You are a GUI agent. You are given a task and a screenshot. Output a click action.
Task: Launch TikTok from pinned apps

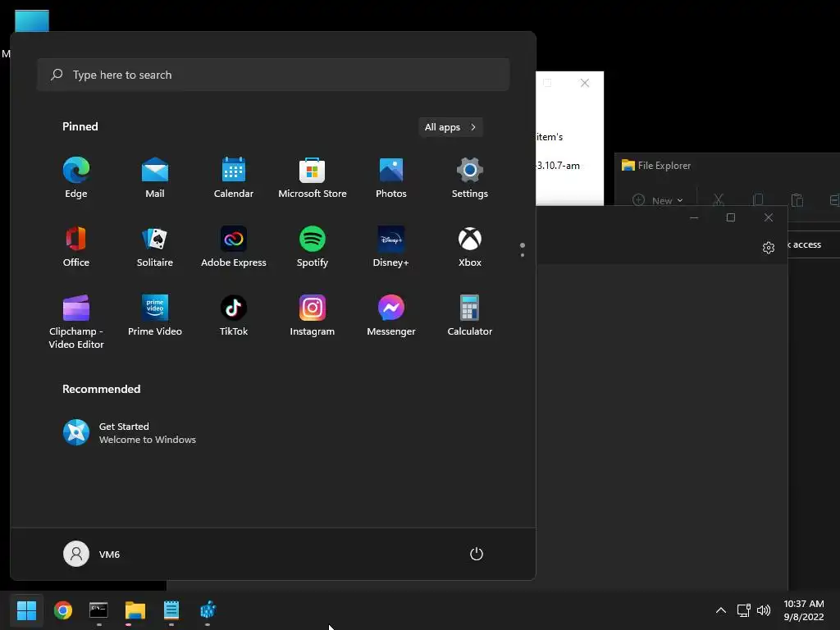[234, 316]
